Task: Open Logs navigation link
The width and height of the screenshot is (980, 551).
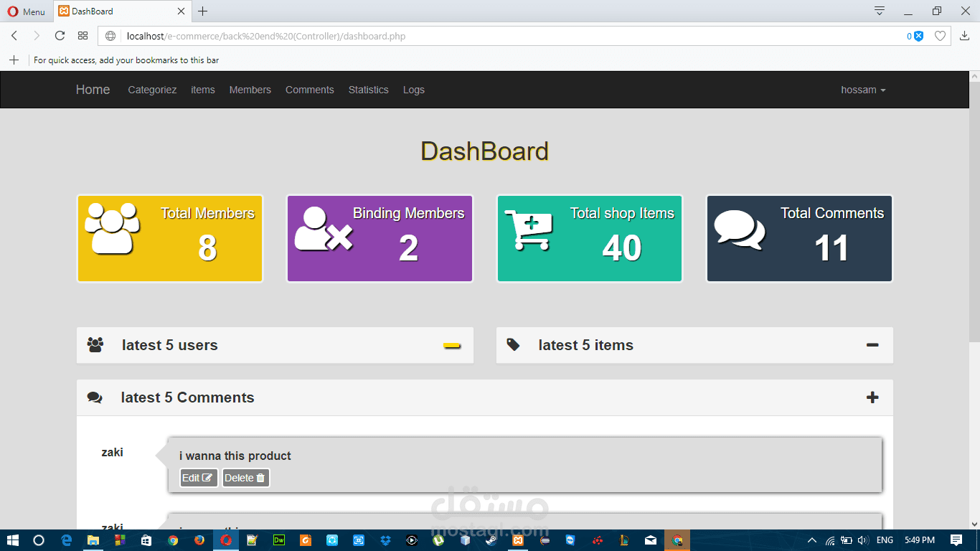Action: (414, 90)
